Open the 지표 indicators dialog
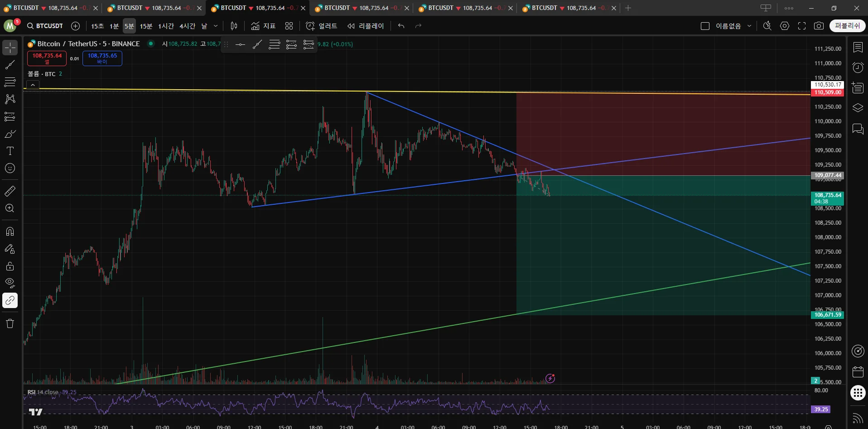Viewport: 868px width, 429px height. 264,26
